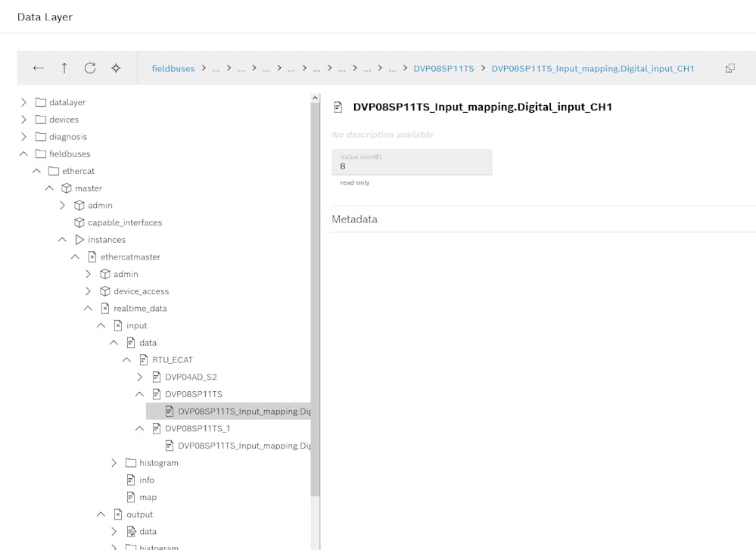The height and width of the screenshot is (550, 756).
Task: Click the refresh icon in toolbar
Action: (90, 68)
